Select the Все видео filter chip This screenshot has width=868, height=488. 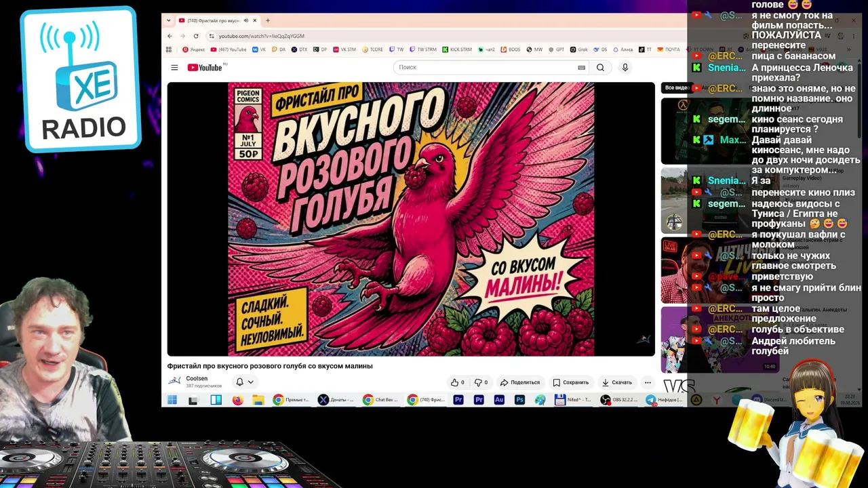pyautogui.click(x=677, y=87)
